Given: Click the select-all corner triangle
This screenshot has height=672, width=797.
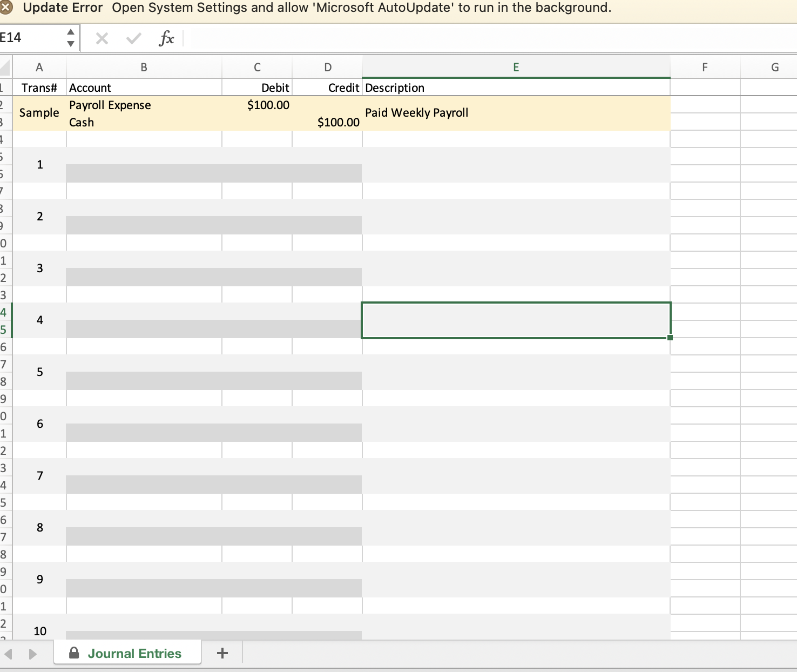Looking at the screenshot, I should tap(5, 68).
